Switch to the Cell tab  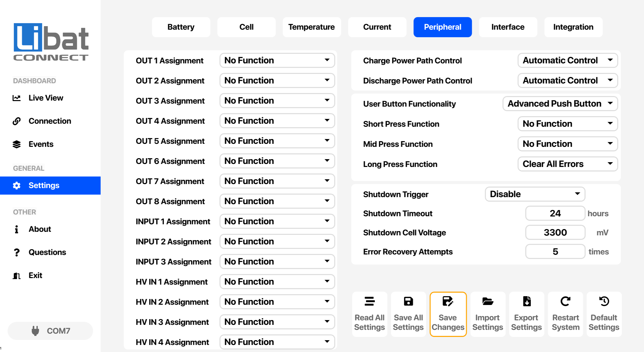tap(247, 27)
